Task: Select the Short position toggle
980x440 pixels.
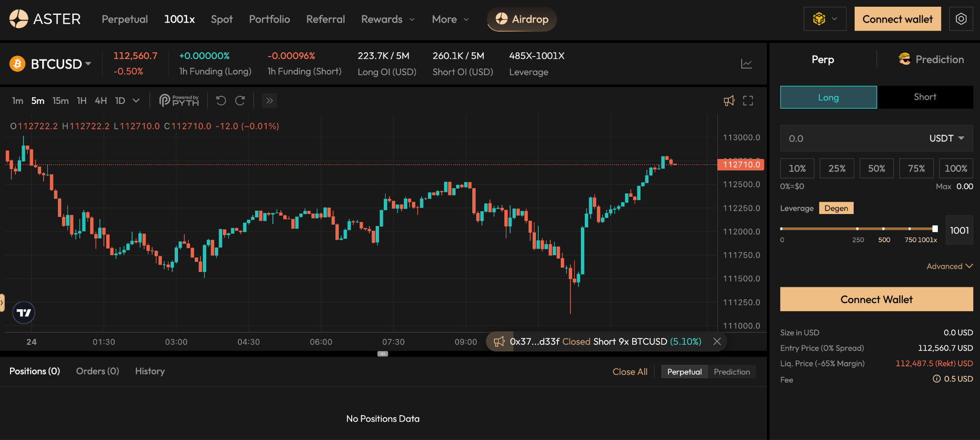Action: (x=924, y=97)
